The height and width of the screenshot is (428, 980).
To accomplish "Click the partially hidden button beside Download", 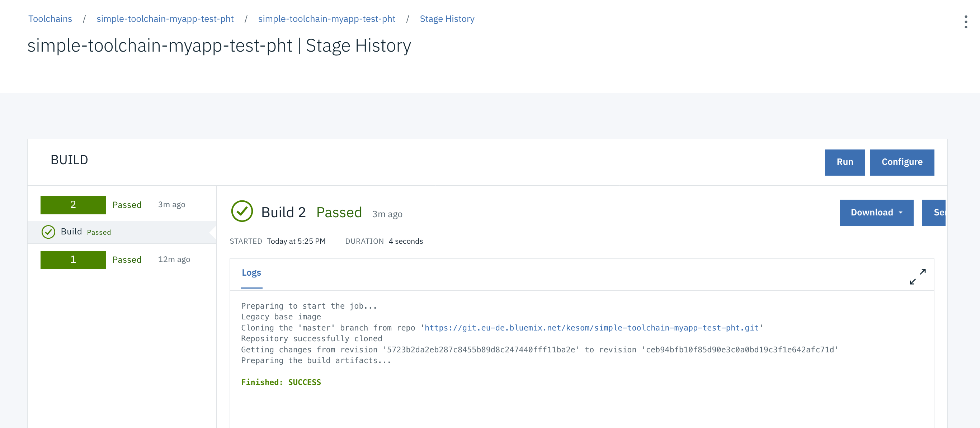I will pos(934,213).
